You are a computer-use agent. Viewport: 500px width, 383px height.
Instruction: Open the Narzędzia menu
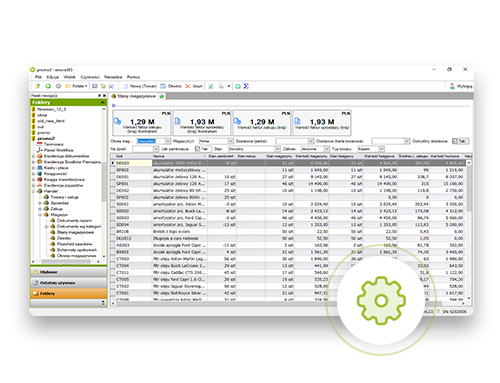[113, 77]
